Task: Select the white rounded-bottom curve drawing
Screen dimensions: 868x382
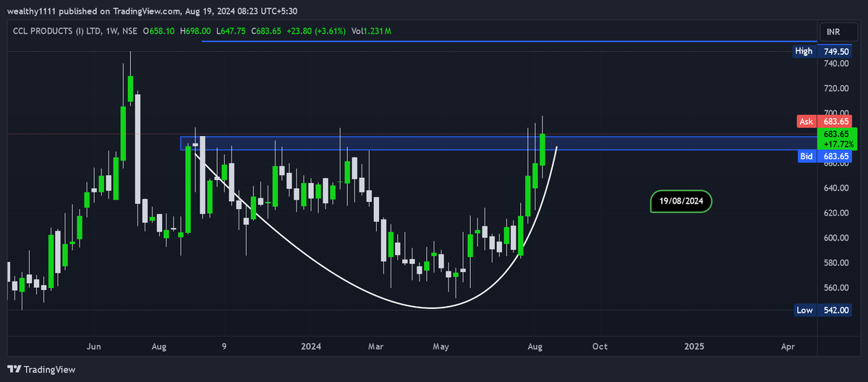Action: (x=431, y=307)
